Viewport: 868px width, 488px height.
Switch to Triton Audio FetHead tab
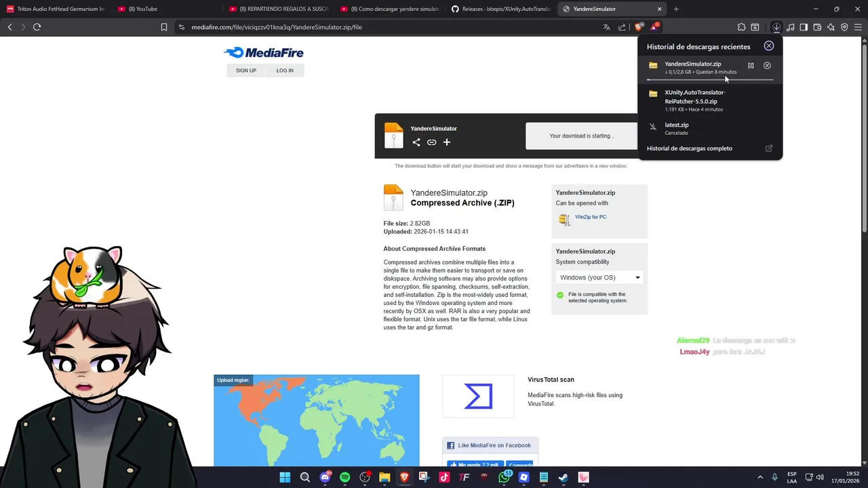[56, 9]
